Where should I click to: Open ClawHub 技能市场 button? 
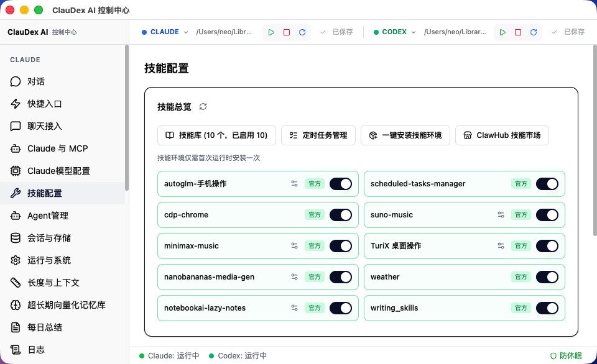[x=502, y=135]
